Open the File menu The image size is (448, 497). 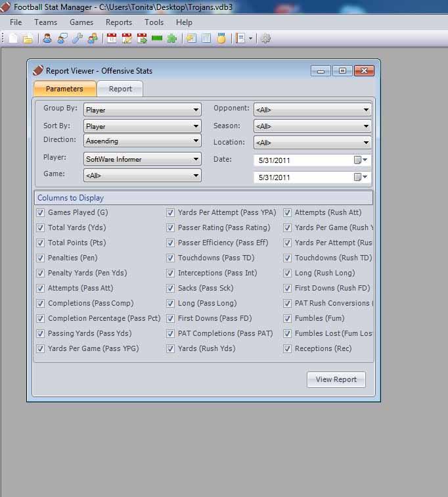[x=16, y=22]
